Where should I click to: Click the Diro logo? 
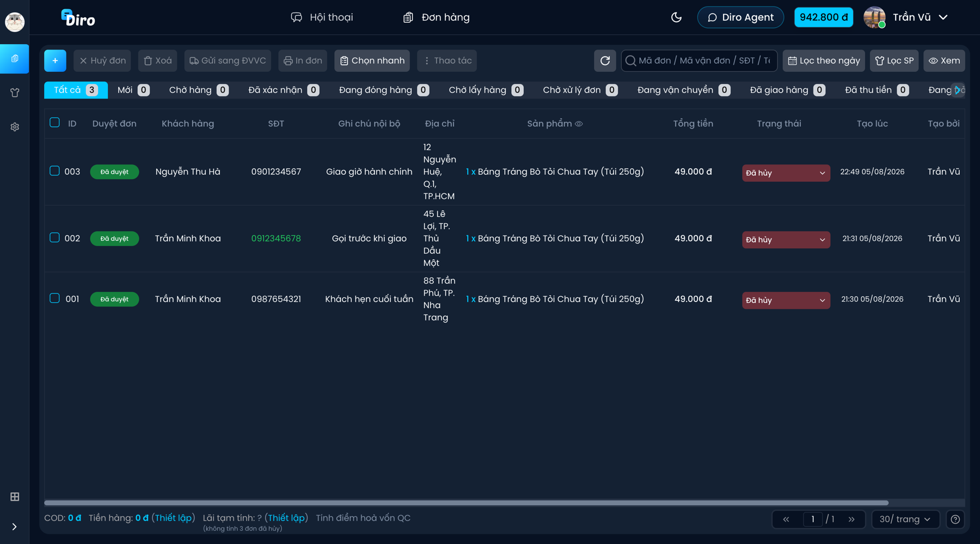[78, 18]
